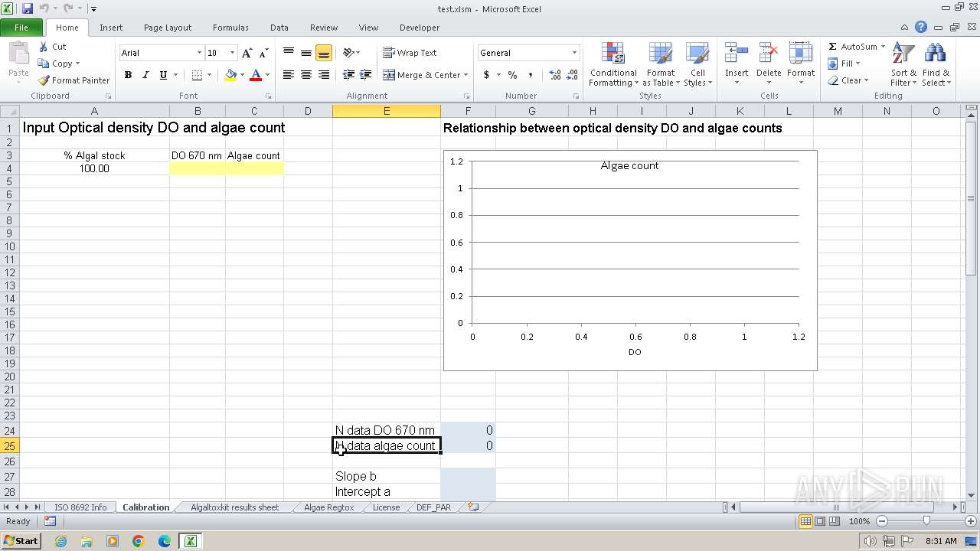The width and height of the screenshot is (980, 551).
Task: Increase indent icon in Alignment group
Action: point(366,75)
